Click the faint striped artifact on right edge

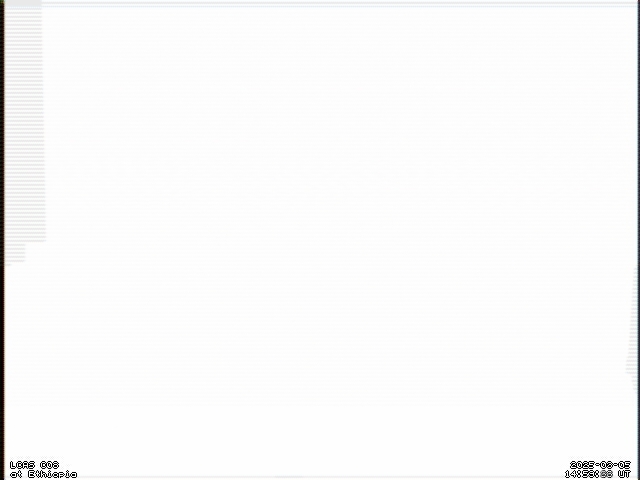click(x=633, y=329)
